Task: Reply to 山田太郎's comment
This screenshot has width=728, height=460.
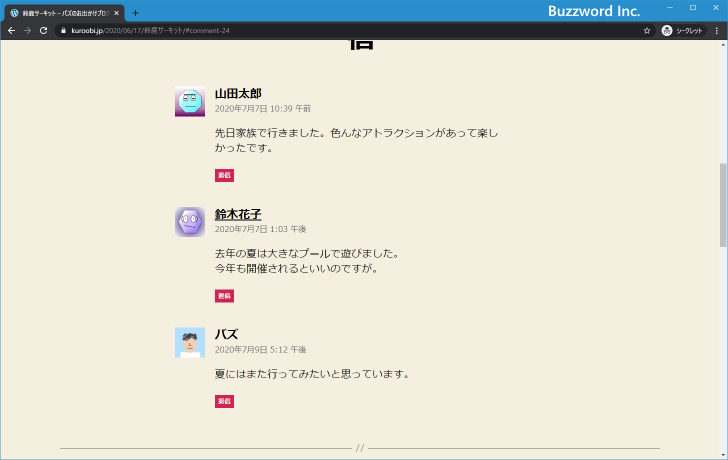Action: point(224,176)
